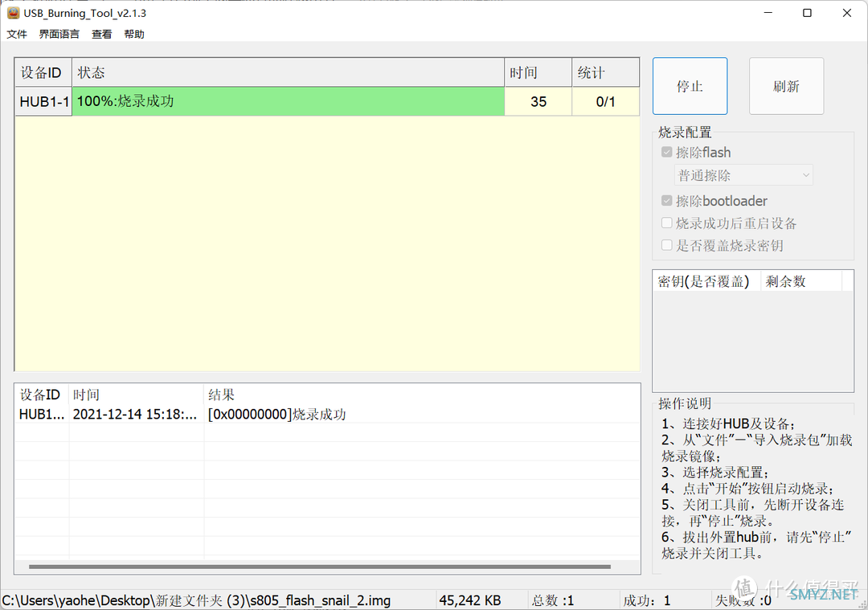Open the 帮助 menu
Screen dimensions: 868x610
[x=134, y=35]
